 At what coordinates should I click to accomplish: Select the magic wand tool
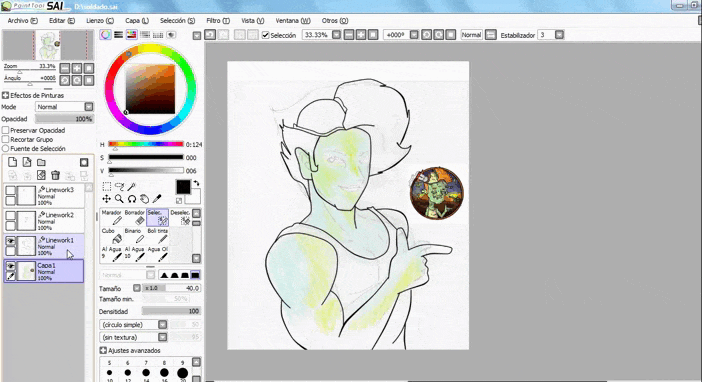tap(132, 186)
